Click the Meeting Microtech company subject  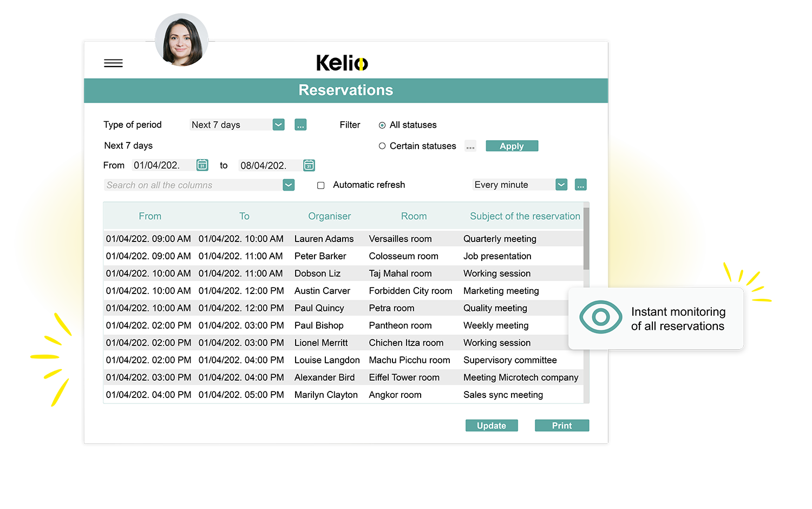pos(521,377)
